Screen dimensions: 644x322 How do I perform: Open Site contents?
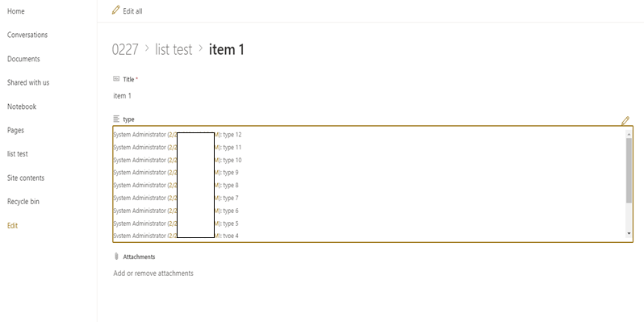click(26, 178)
